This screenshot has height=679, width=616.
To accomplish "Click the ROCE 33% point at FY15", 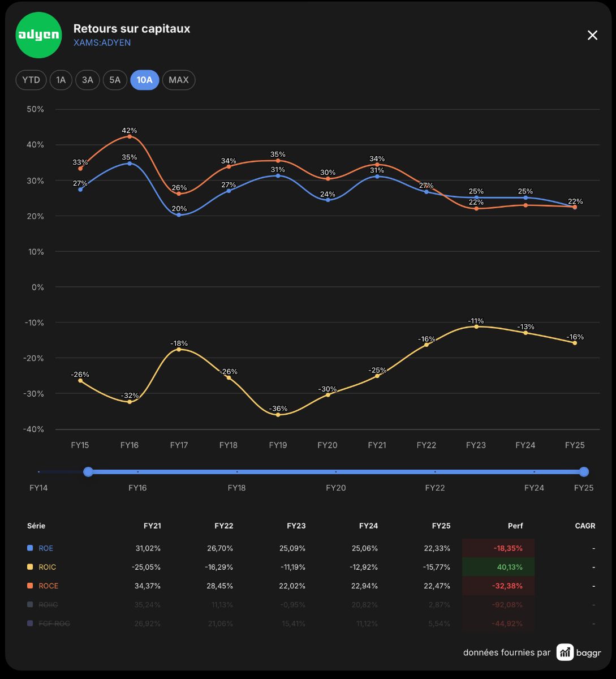I will pos(80,168).
